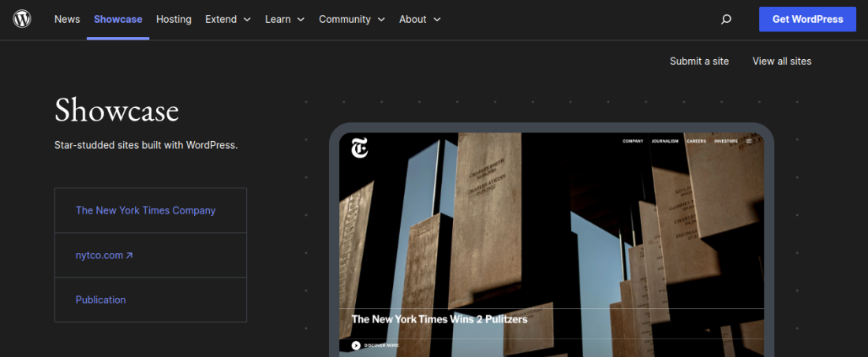Open the News menu item
This screenshot has height=357, width=868.
pyautogui.click(x=67, y=20)
